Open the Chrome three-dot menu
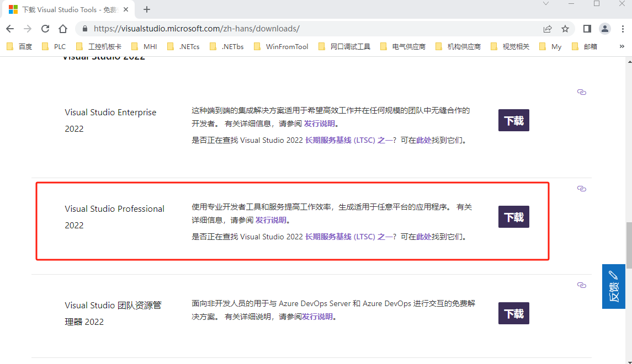This screenshot has width=632, height=364. tap(623, 29)
